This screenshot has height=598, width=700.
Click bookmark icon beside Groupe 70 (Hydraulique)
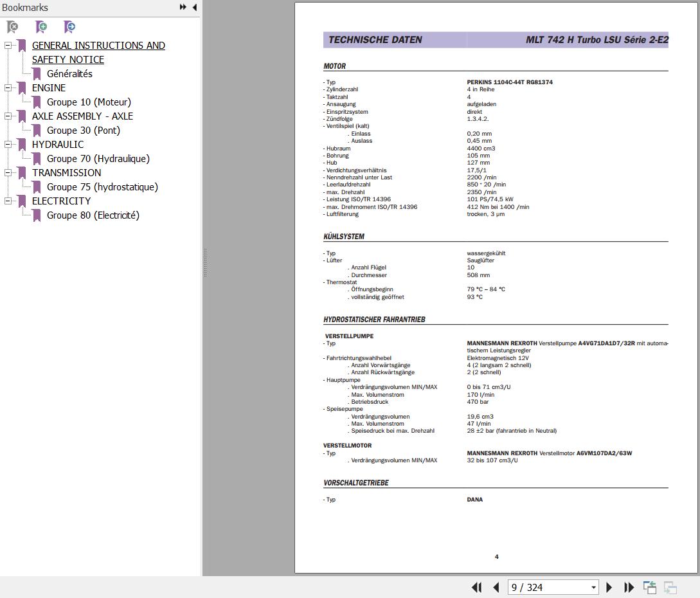pos(37,159)
